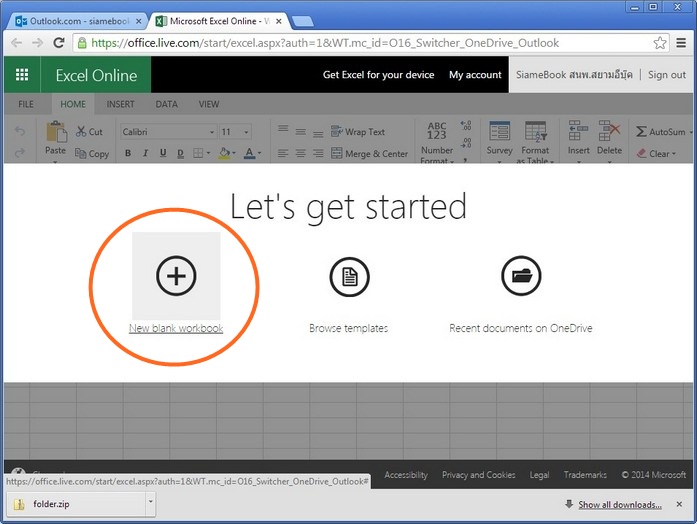The height and width of the screenshot is (524, 697).
Task: Click Show all downloads link
Action: click(620, 504)
